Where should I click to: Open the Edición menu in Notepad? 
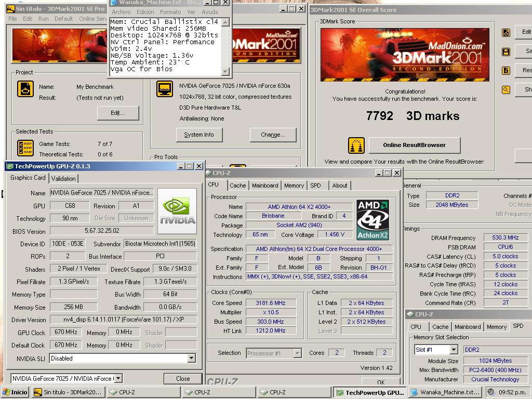[145, 12]
